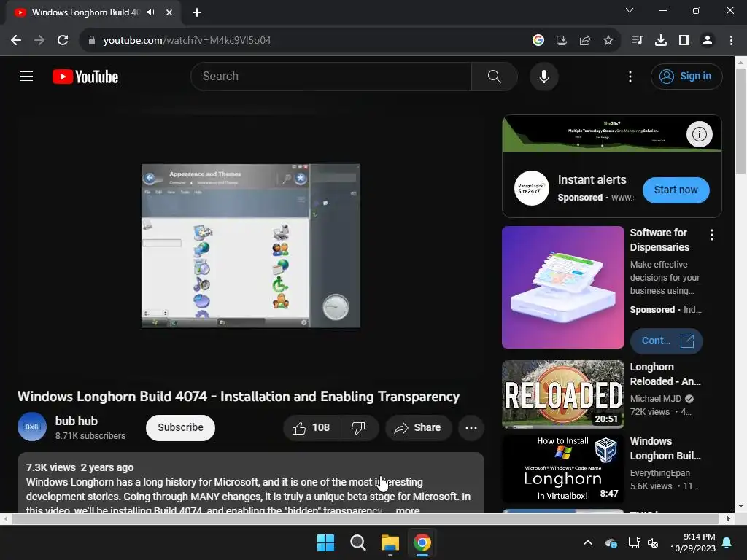The height and width of the screenshot is (560, 747).
Task: Click OneDrive cloud tray icon
Action: (x=611, y=542)
